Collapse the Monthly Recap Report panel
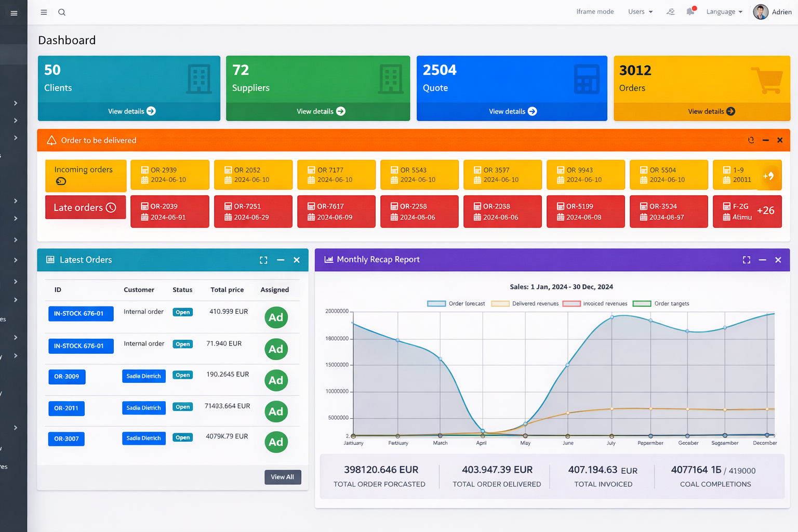 (x=762, y=260)
